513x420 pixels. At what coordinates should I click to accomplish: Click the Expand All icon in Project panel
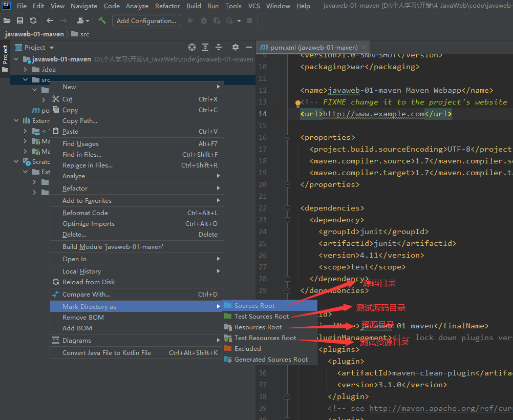(x=205, y=47)
